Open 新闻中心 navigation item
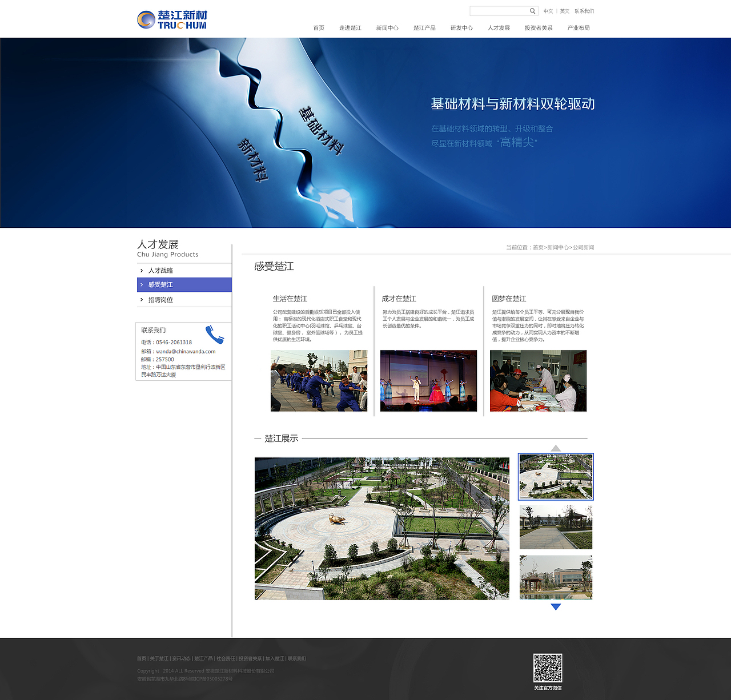Image resolution: width=731 pixels, height=700 pixels. pos(387,27)
